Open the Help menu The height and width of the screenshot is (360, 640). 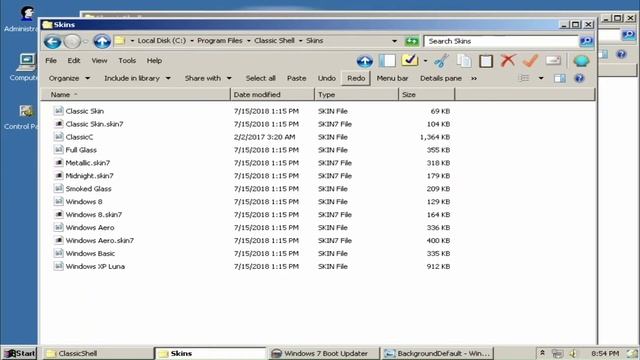pos(154,60)
